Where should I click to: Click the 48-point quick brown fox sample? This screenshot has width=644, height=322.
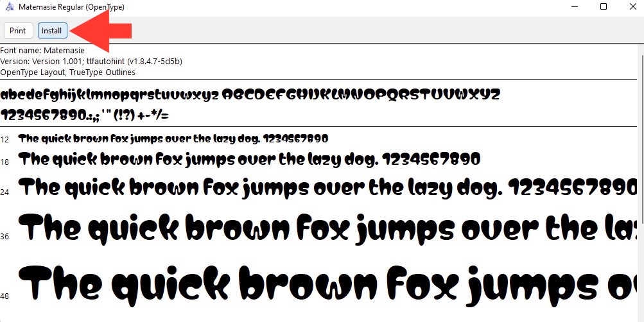tap(327, 285)
